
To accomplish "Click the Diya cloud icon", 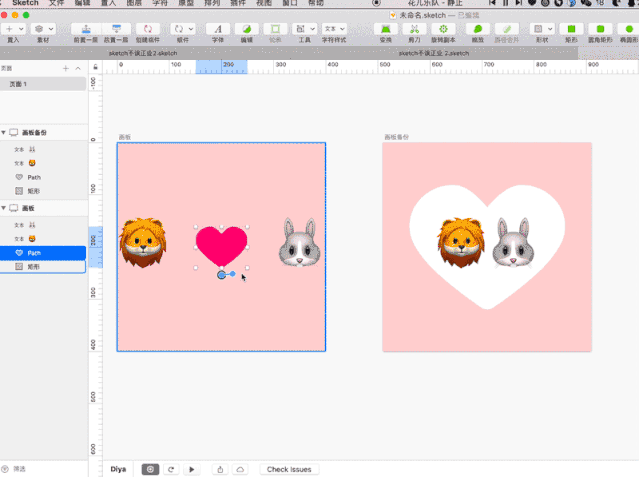I will pos(240,469).
